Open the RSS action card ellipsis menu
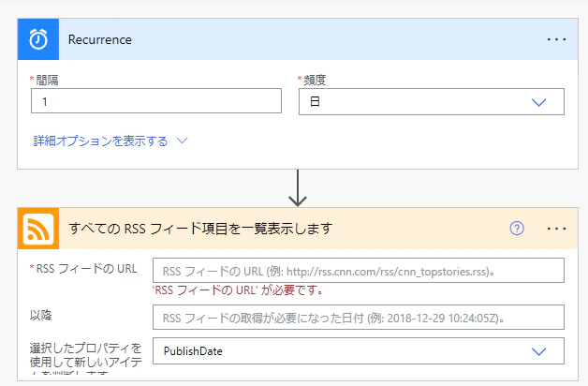Screen dimensions: 588x386 click(556, 229)
